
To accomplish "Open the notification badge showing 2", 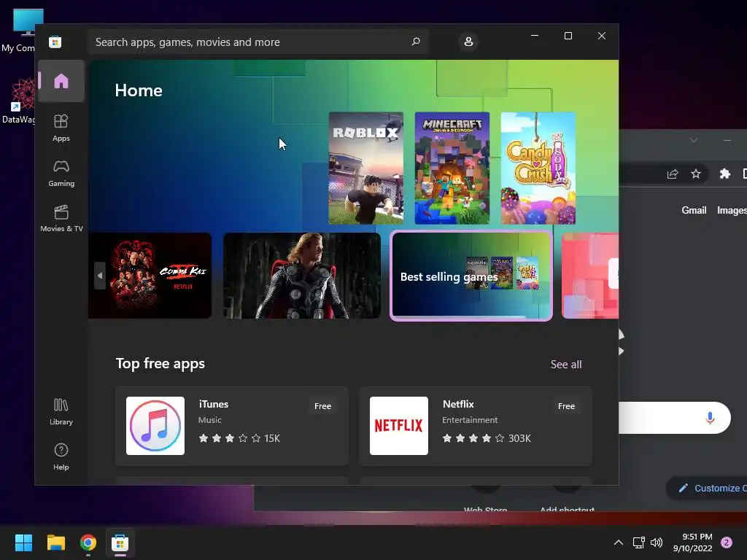I will tap(727, 542).
